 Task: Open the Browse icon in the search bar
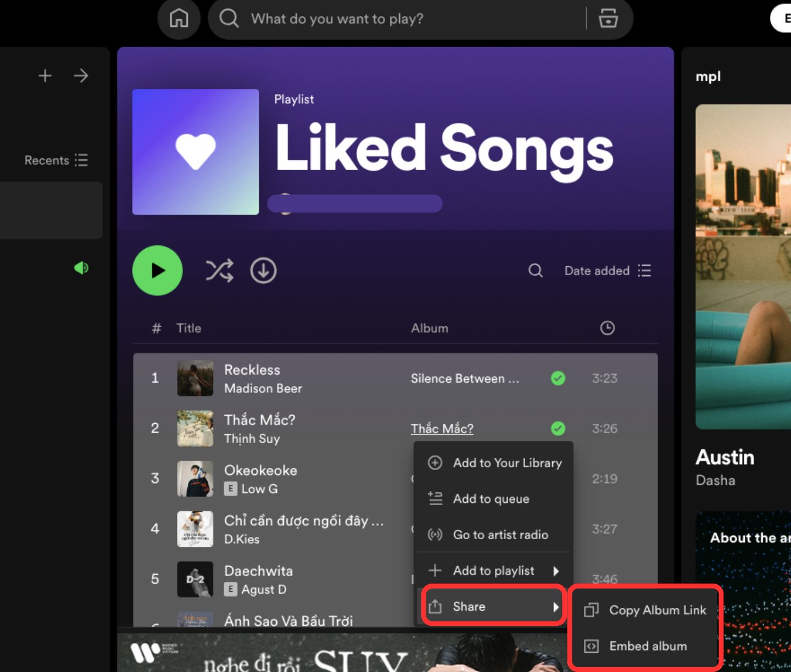[x=608, y=18]
